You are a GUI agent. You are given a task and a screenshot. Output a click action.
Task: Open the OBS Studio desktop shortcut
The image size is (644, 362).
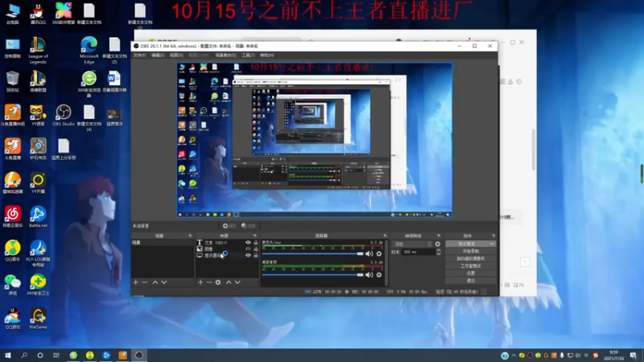tap(64, 115)
